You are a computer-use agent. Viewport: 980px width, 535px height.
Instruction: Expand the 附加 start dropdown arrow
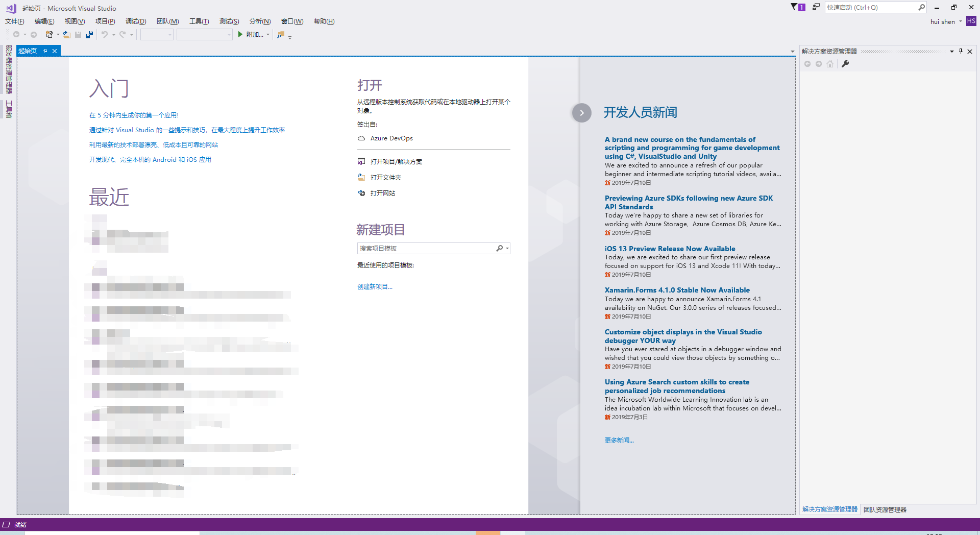coord(268,35)
